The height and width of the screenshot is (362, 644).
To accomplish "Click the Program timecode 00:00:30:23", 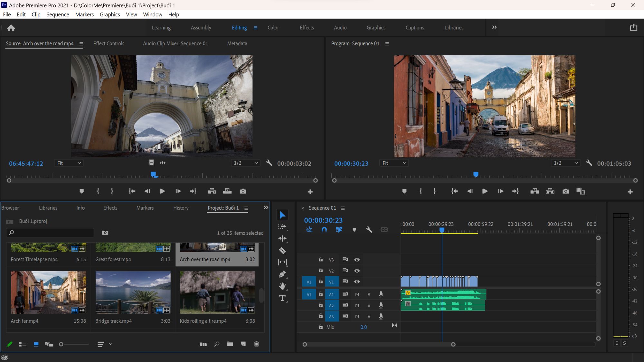I will 351,163.
